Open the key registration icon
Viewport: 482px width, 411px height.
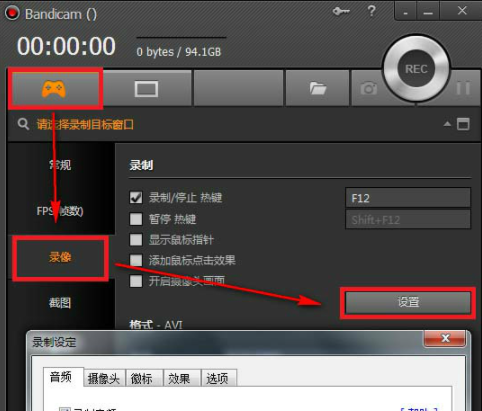(x=341, y=12)
